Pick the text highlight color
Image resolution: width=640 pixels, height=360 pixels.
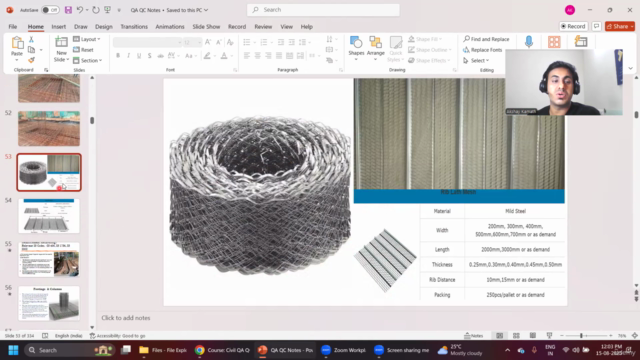click(x=207, y=56)
